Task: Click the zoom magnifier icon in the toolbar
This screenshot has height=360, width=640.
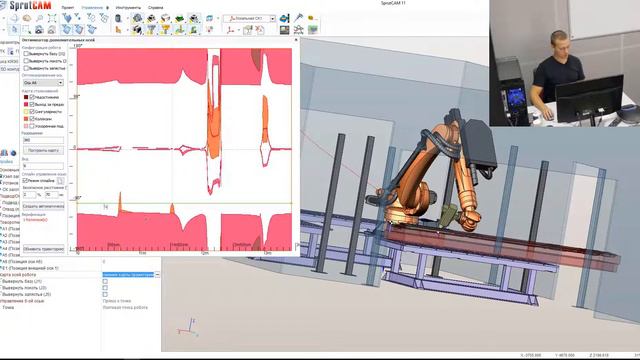Action: [39, 18]
